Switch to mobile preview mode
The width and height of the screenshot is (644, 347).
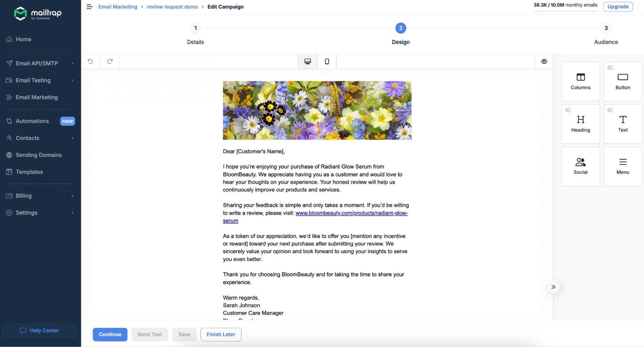point(326,61)
